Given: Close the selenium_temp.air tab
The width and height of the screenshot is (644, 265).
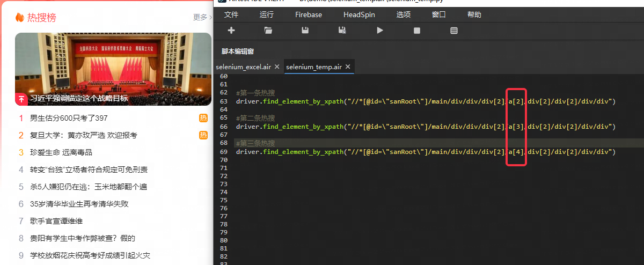Looking at the screenshot, I should pos(348,67).
